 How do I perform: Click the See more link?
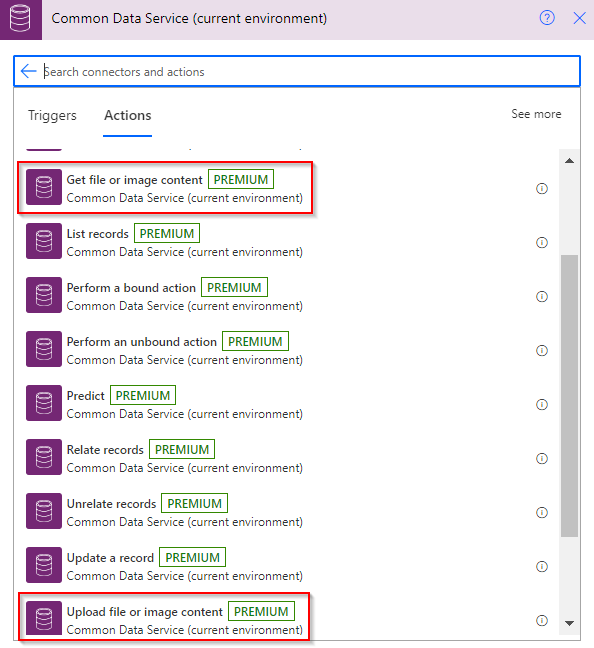coord(536,114)
